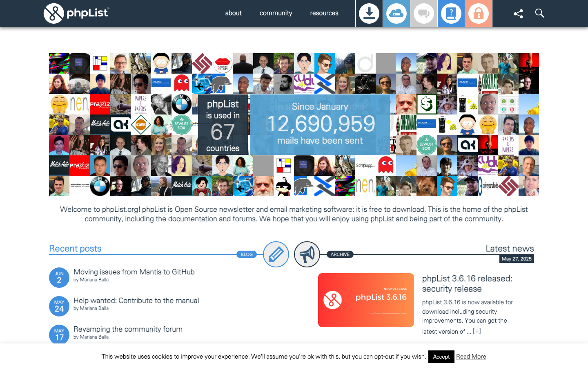Open the phpList 3.6.16 released news title
588x368 pixels.
pos(467,283)
